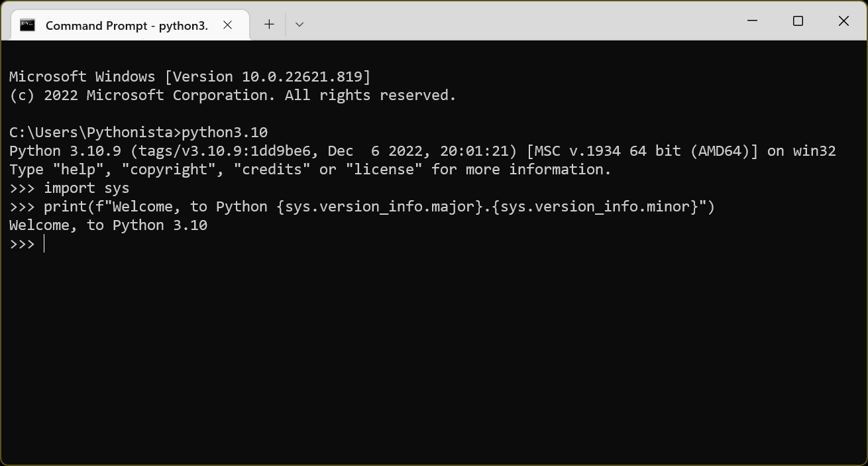Click the print f-string command line
The height and width of the screenshot is (466, 868).
379,207
